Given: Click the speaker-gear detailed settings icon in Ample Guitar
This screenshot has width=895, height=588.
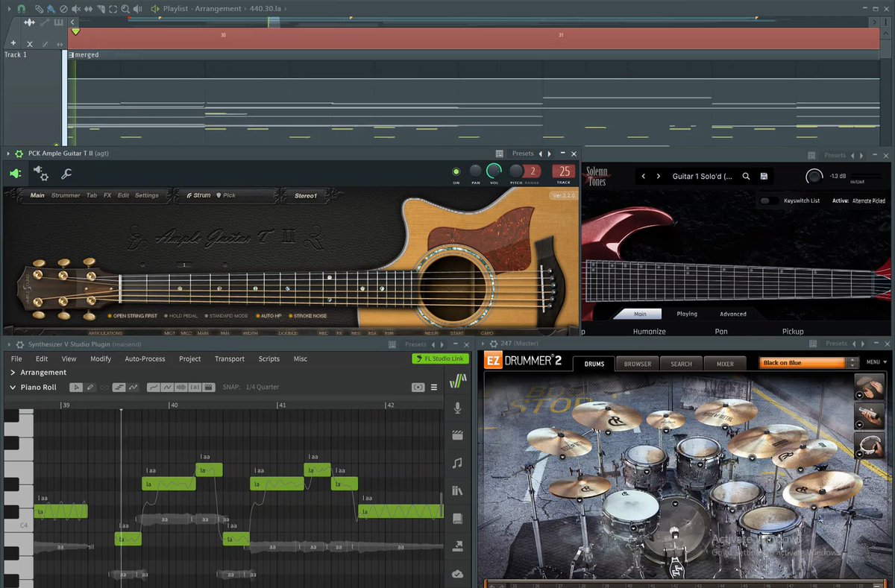Looking at the screenshot, I should (x=41, y=174).
